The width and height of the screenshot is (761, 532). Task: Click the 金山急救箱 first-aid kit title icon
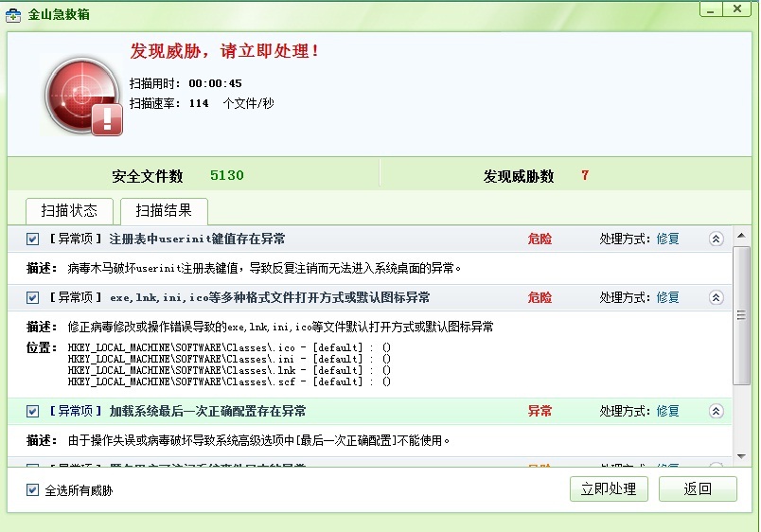[x=13, y=15]
